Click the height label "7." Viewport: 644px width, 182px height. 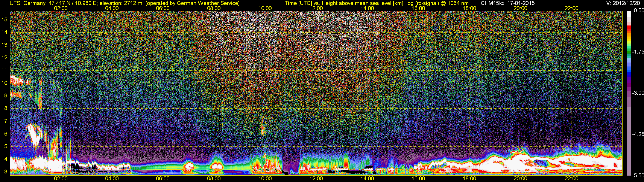pyautogui.click(x=6, y=121)
